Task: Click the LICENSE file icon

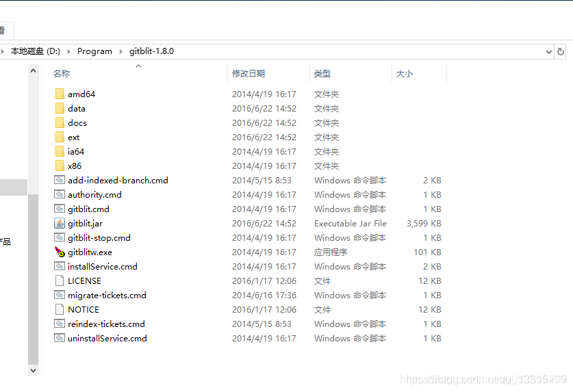Action: point(60,280)
